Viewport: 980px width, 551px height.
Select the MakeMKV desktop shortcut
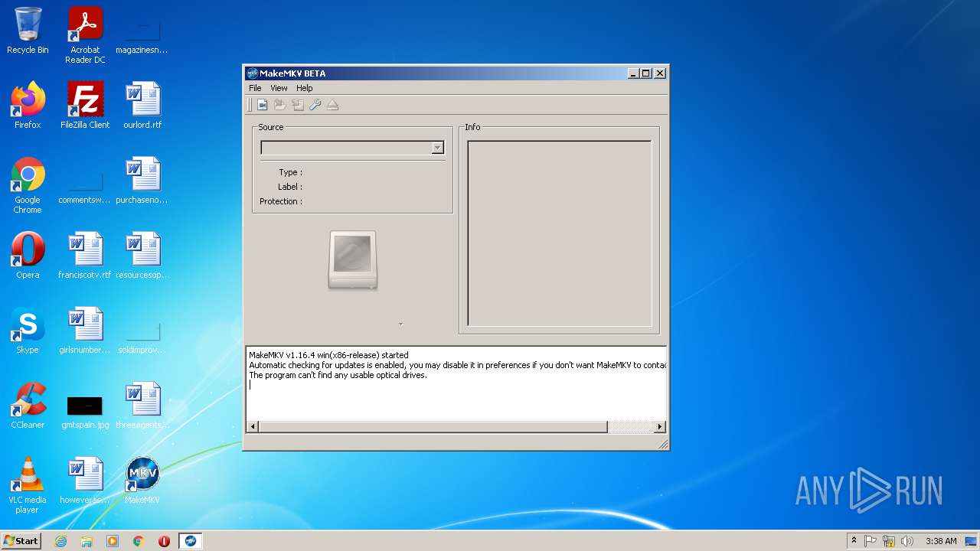142,481
